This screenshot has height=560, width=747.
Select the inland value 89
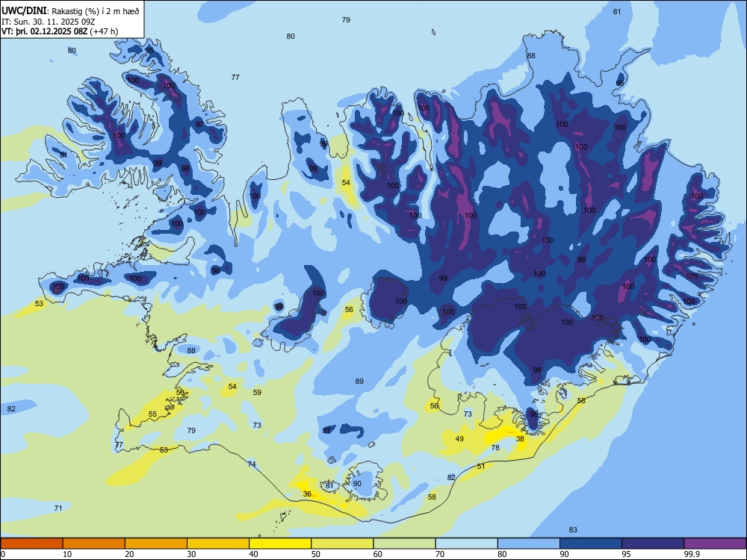point(360,381)
